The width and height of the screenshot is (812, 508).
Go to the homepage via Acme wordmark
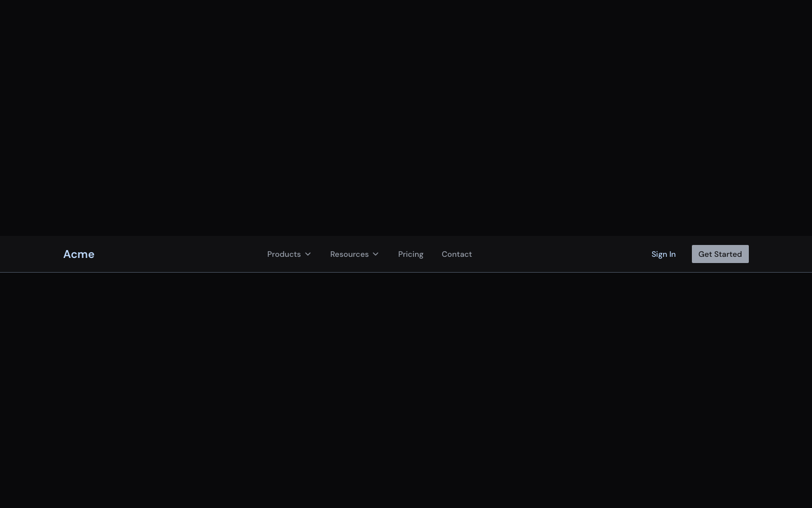[x=79, y=254]
